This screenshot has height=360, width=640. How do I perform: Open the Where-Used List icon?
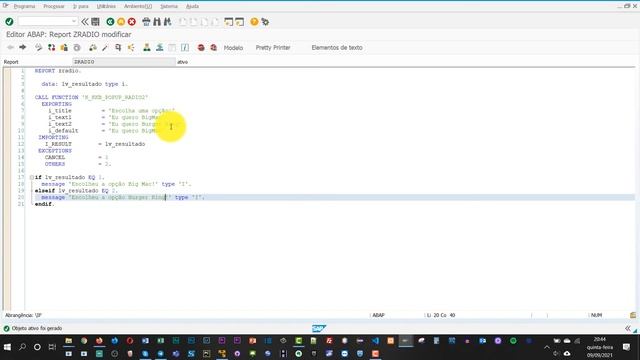tap(131, 47)
